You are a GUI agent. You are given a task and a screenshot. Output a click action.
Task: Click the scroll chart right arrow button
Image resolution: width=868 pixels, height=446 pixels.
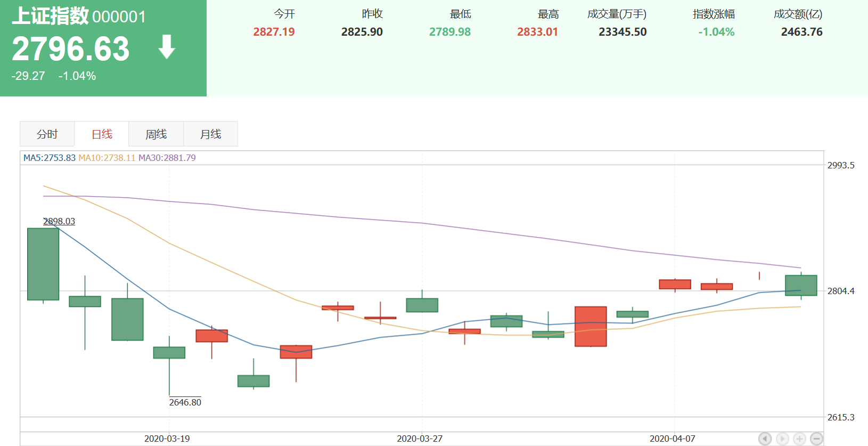[782, 439]
